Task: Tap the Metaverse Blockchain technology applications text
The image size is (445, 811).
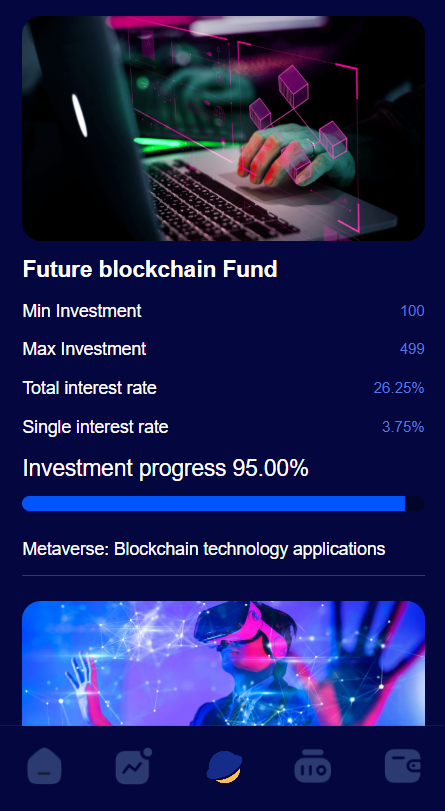Action: [x=204, y=549]
